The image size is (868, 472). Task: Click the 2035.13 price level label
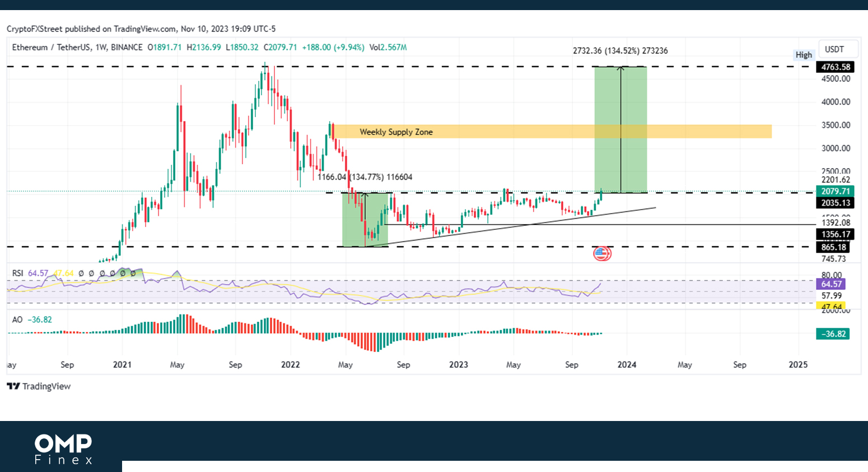click(835, 203)
